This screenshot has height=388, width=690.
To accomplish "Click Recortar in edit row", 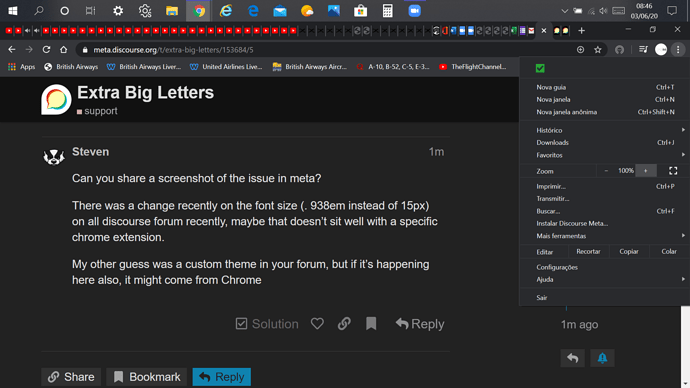I will tap(588, 252).
